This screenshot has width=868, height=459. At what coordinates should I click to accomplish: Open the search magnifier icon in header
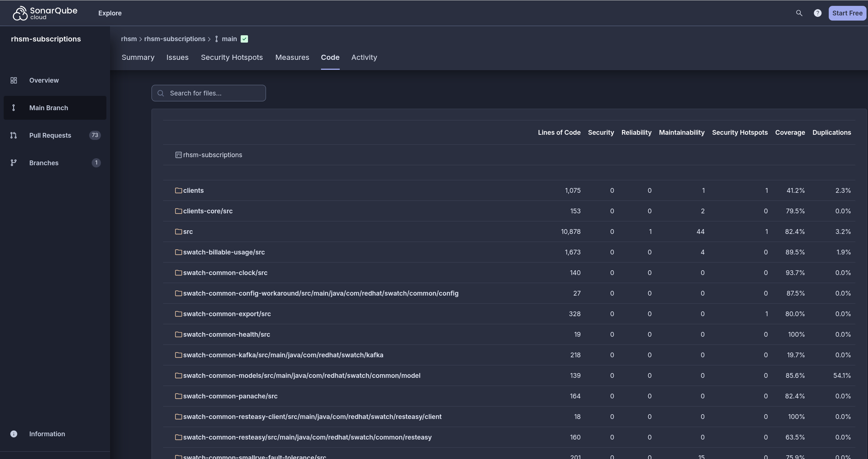click(799, 13)
